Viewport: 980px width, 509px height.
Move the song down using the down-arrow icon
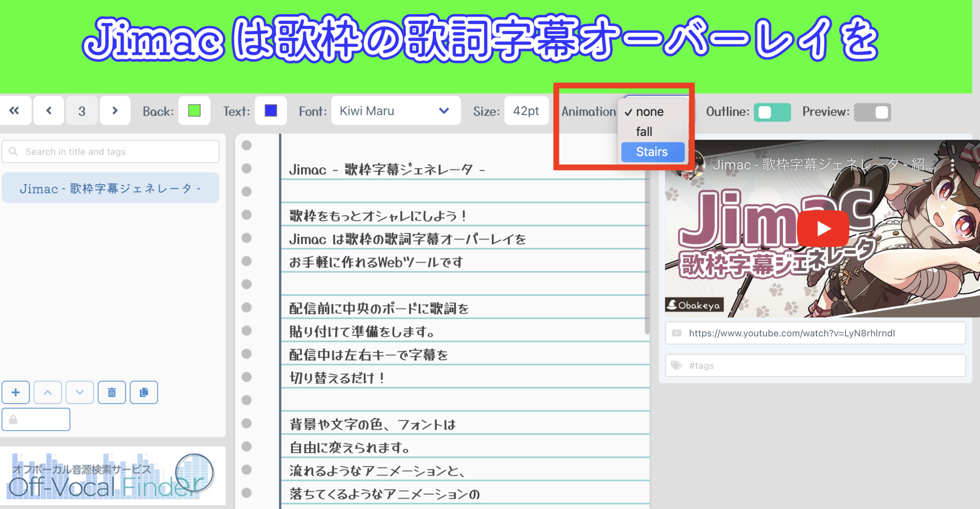(x=80, y=392)
